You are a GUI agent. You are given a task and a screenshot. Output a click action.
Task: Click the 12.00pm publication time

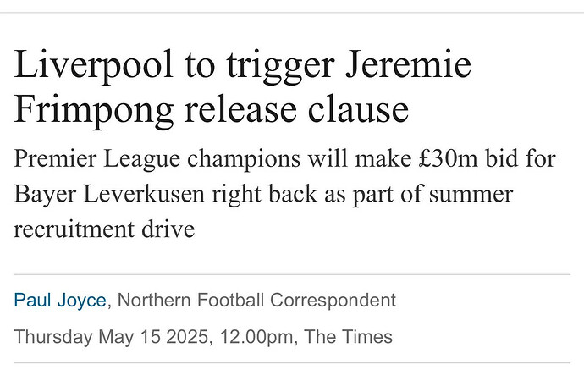click(x=256, y=337)
